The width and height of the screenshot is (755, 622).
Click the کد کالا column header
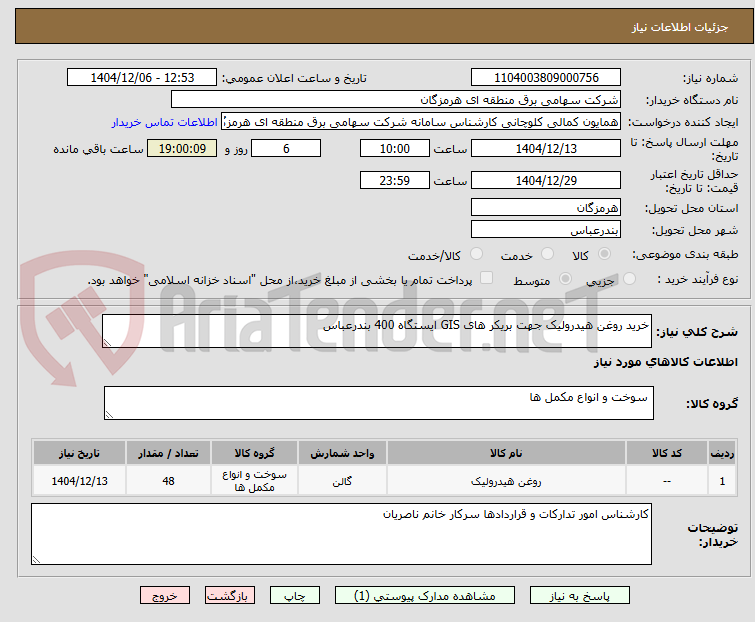point(667,453)
